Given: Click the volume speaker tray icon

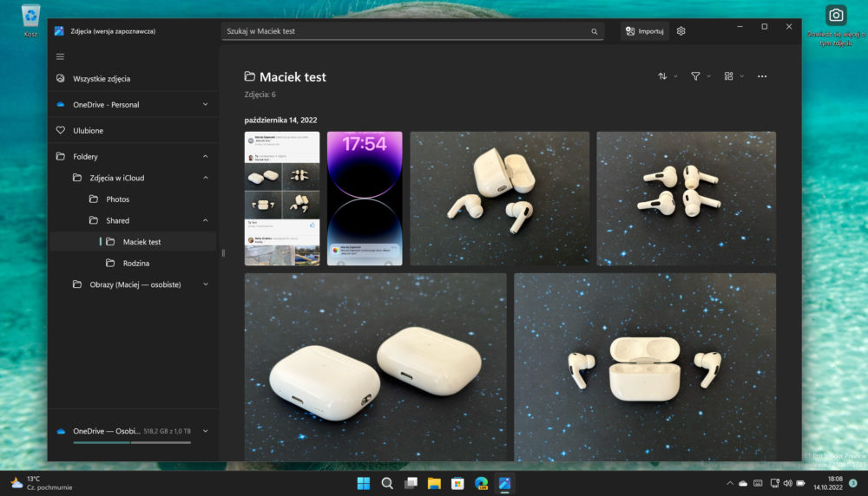Looking at the screenshot, I should pos(787,483).
